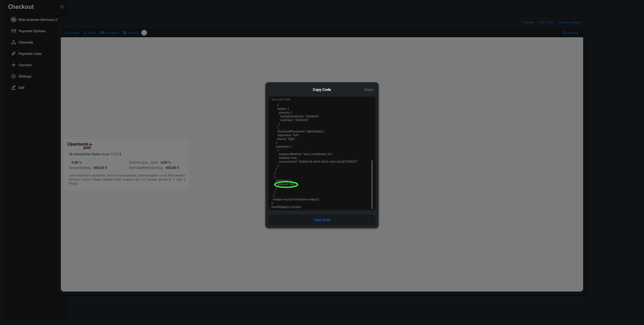Image resolution: width=644 pixels, height=325 pixels.
Task: Click the "Letzte Rate kann abweichen" disclaimer
Action: coord(127,179)
